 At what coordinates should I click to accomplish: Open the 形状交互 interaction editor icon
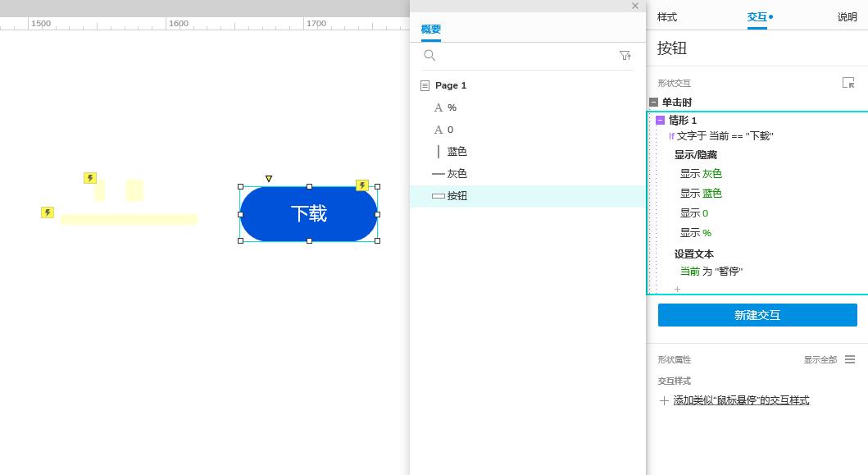[x=848, y=83]
